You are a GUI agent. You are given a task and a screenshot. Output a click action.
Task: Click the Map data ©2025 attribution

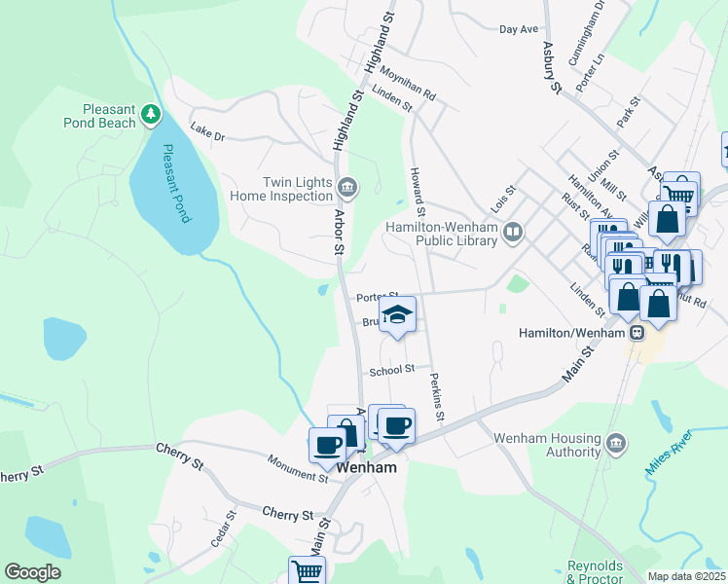(686, 577)
